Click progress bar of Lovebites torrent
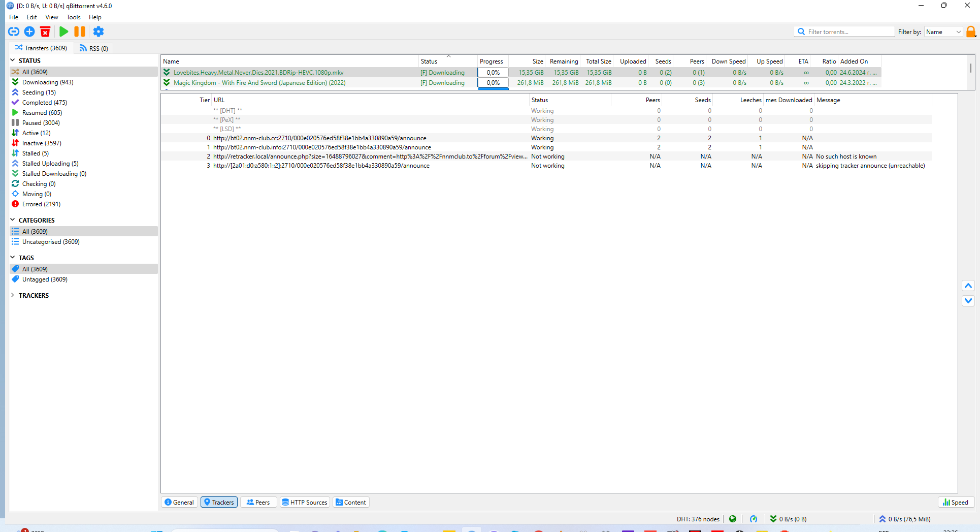The width and height of the screenshot is (980, 532). click(x=493, y=73)
